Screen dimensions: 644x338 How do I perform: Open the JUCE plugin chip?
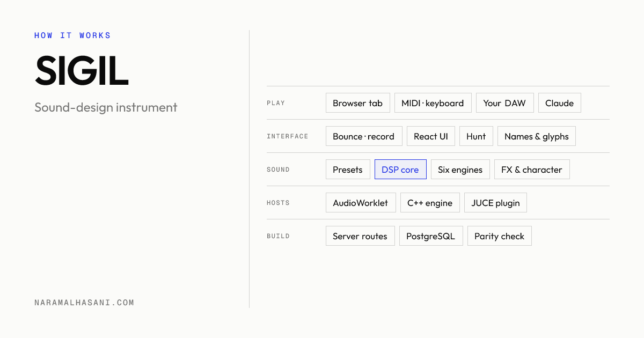[495, 203]
